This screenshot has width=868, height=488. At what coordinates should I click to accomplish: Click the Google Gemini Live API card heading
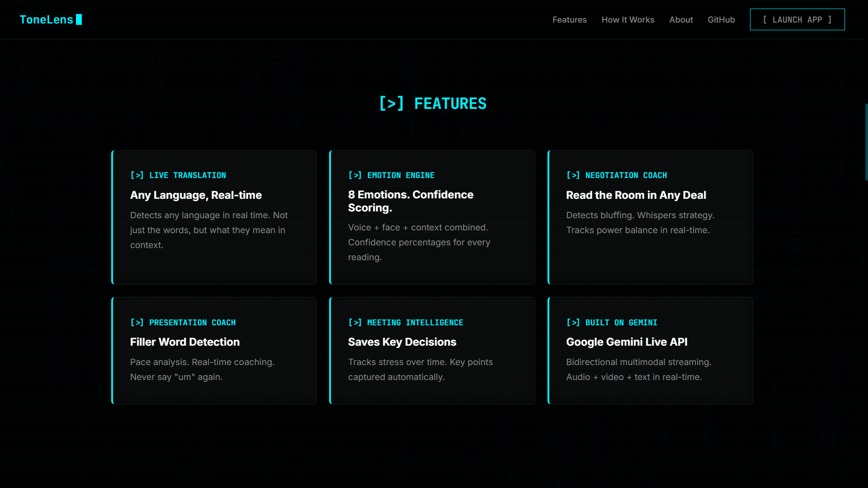(x=627, y=342)
